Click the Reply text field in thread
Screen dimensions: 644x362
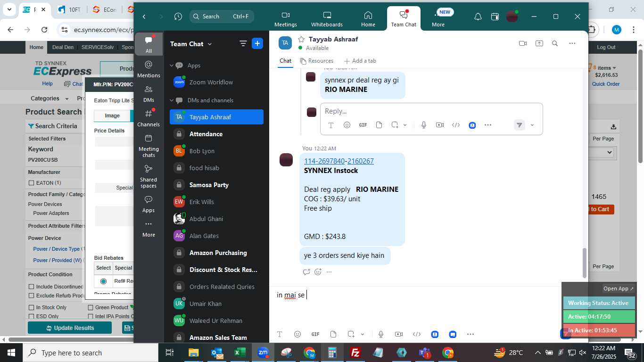[431, 111]
